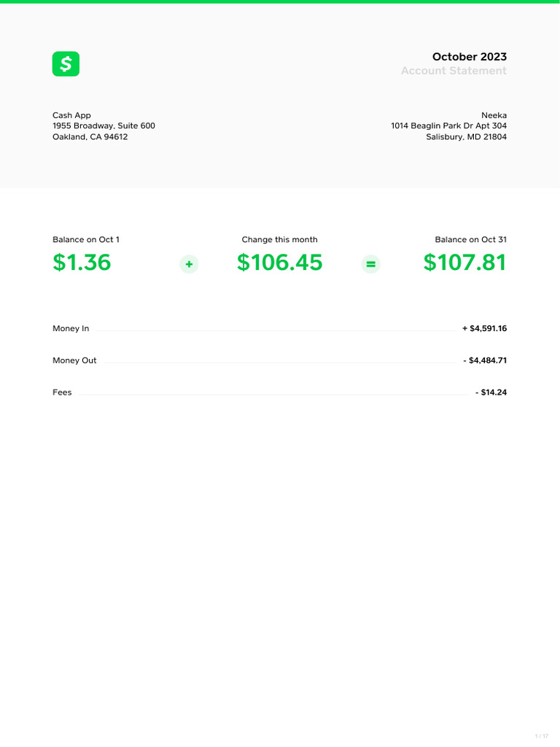Select the $1.36 starting balance amount
The height and width of the screenshot is (747, 560).
pyautogui.click(x=82, y=263)
